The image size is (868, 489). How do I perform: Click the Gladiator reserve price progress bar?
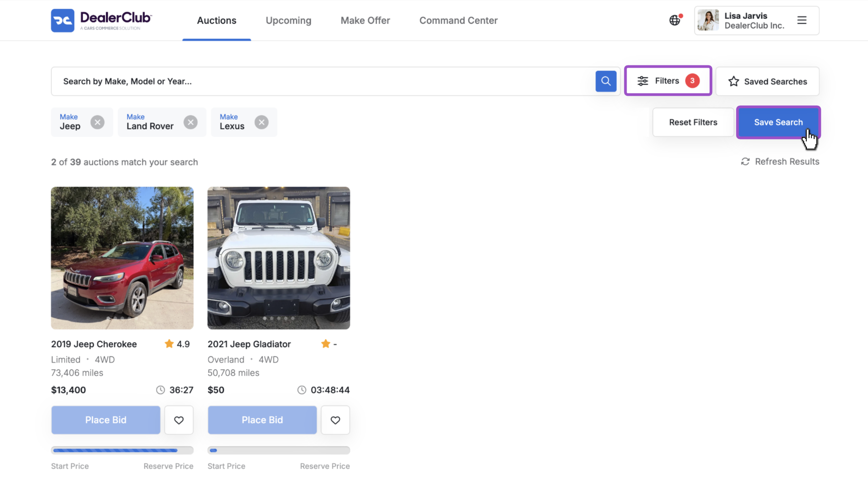tap(279, 450)
